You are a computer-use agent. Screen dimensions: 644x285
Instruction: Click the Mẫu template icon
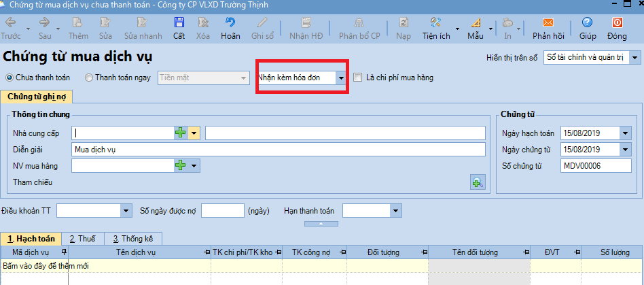[x=476, y=23]
